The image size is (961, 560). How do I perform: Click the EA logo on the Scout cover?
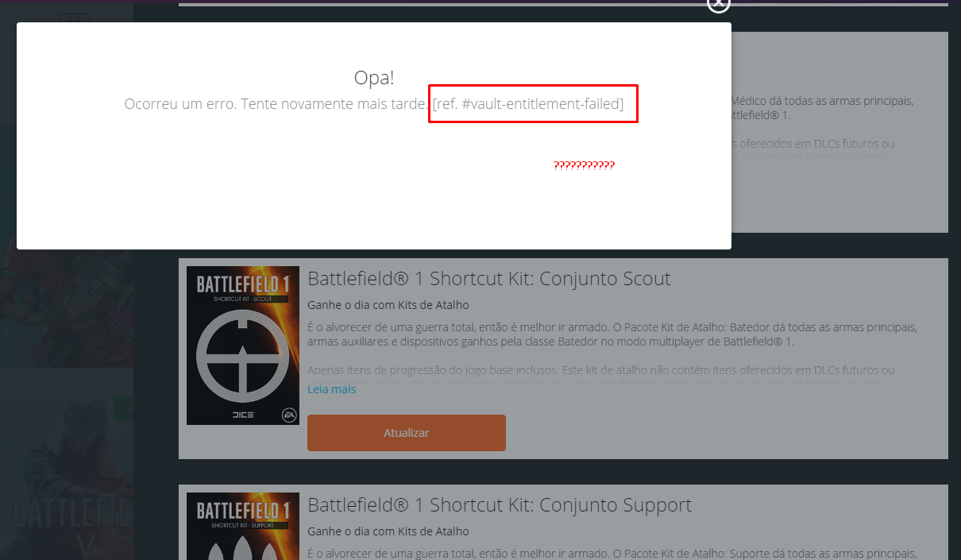pyautogui.click(x=288, y=415)
